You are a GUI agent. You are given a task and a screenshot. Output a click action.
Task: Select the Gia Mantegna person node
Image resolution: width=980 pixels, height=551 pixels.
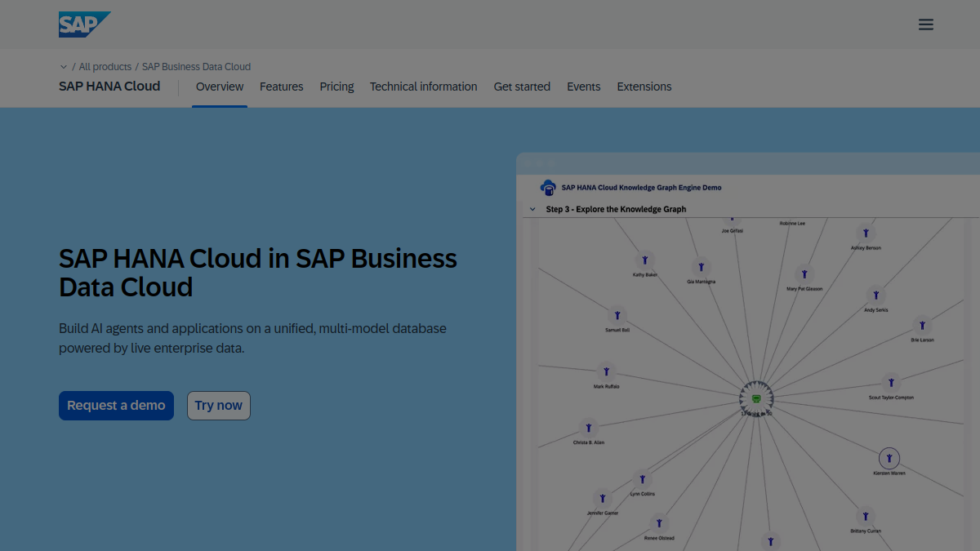point(701,267)
